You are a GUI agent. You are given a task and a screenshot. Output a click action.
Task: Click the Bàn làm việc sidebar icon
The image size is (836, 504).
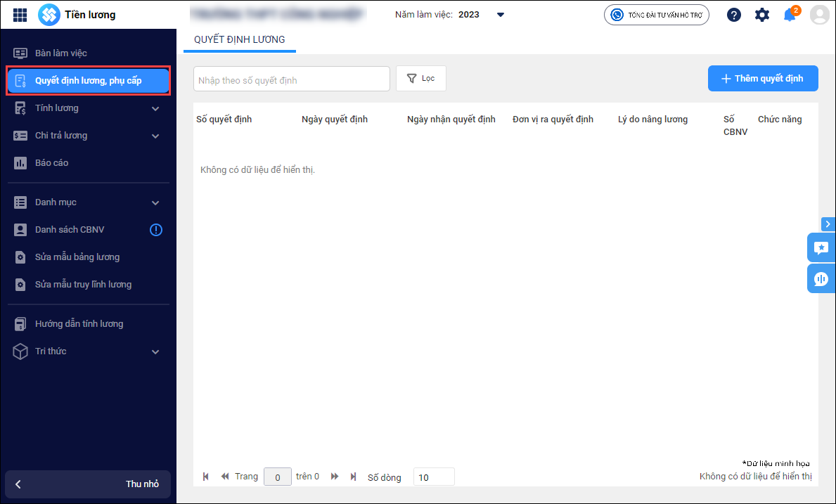click(x=20, y=53)
